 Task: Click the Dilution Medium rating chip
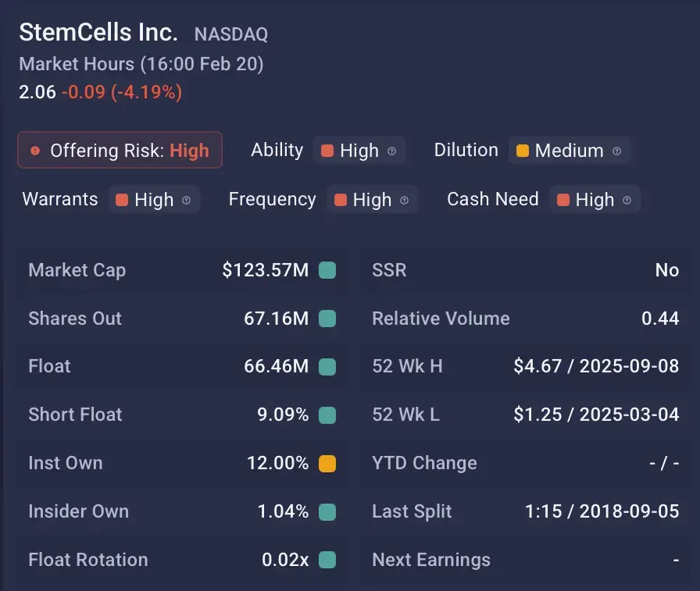pos(569,151)
